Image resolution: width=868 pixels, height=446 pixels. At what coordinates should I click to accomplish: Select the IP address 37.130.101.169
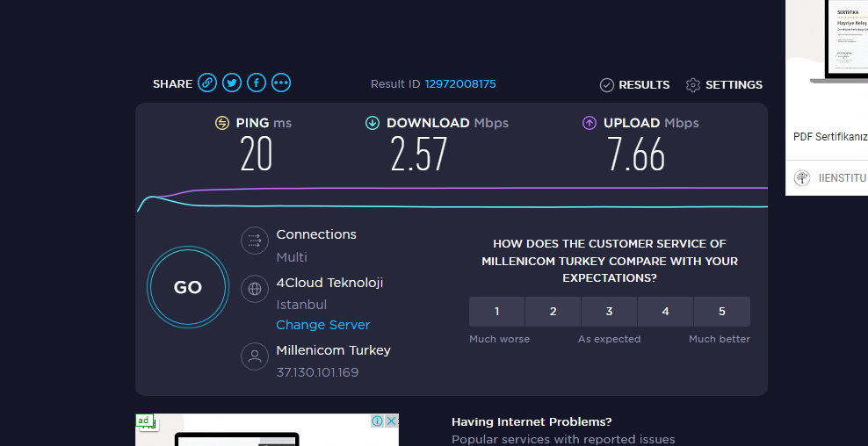317,372
